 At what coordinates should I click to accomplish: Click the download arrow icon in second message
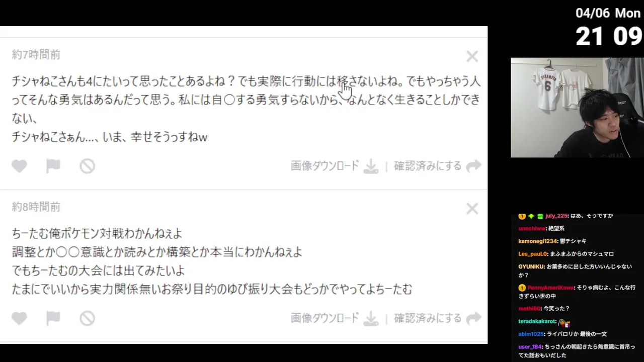click(371, 318)
